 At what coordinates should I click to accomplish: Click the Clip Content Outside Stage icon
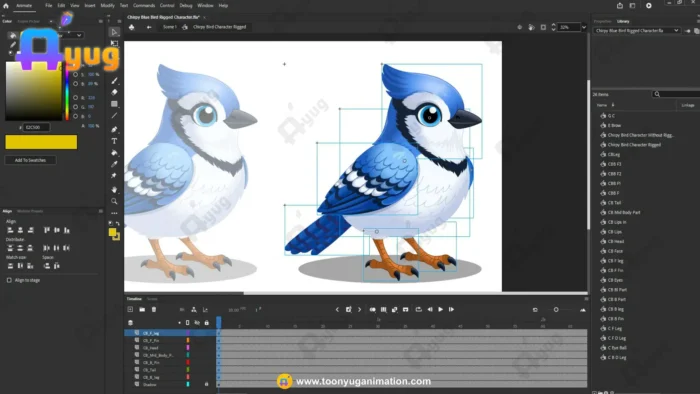point(543,27)
